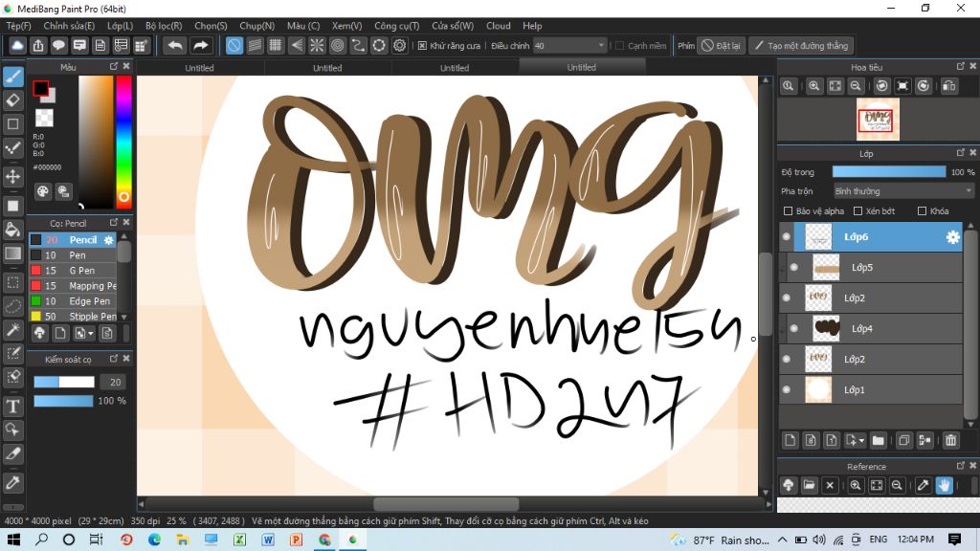The height and width of the screenshot is (551, 980).
Task: Open the Cloud menu
Action: point(498,26)
